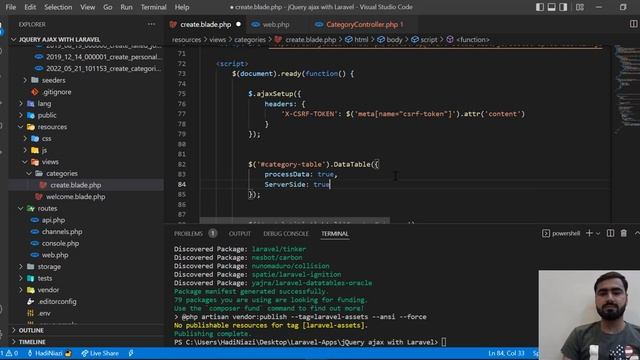
Task: Expand the js folder
Action: (44, 150)
